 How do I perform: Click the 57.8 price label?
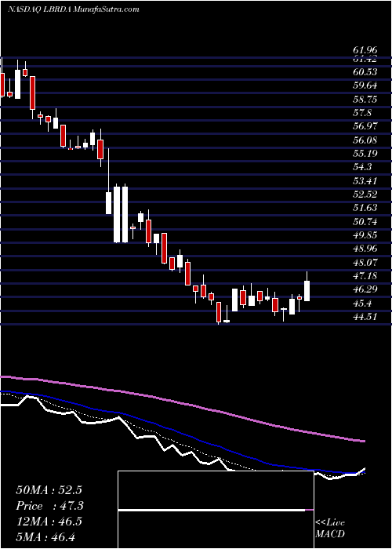coord(362,113)
